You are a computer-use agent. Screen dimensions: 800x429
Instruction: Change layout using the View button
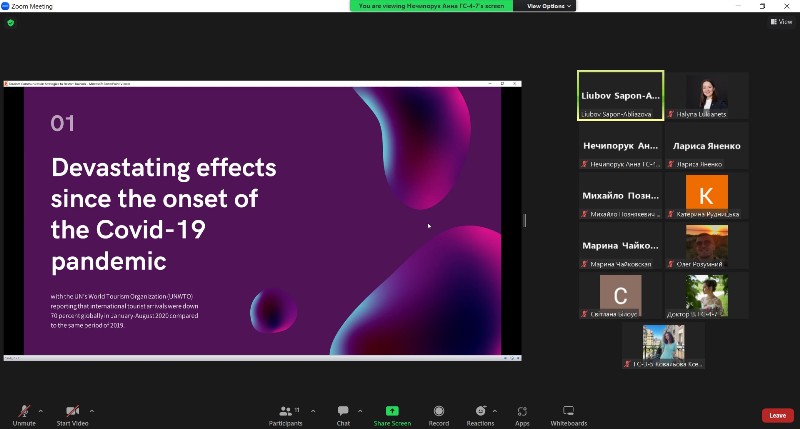click(782, 21)
